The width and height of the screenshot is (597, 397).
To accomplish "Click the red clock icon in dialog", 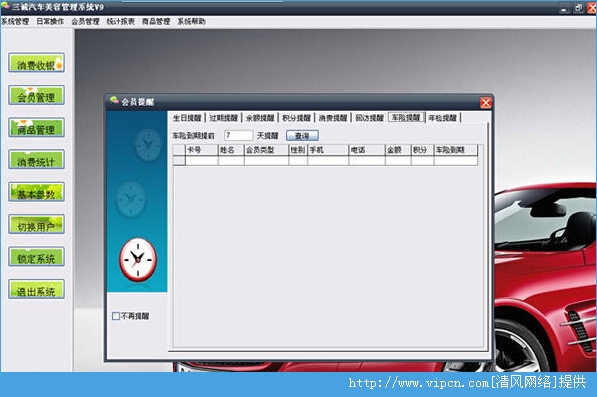I will point(138,260).
